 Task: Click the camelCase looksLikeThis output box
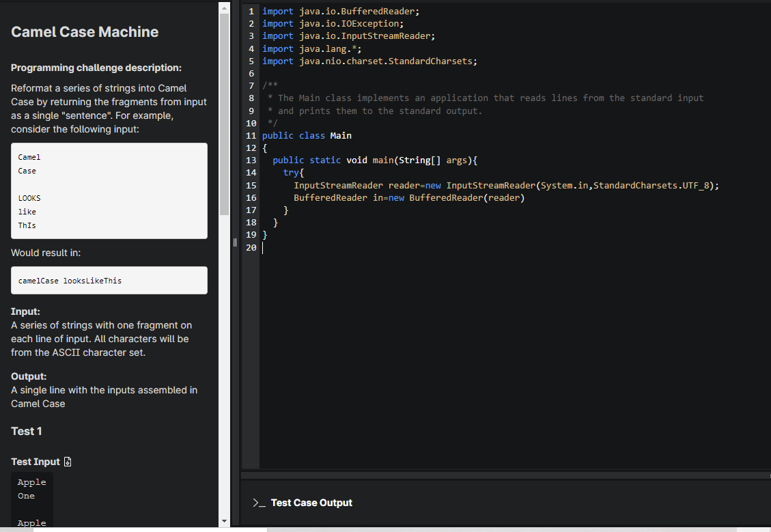[x=109, y=280]
